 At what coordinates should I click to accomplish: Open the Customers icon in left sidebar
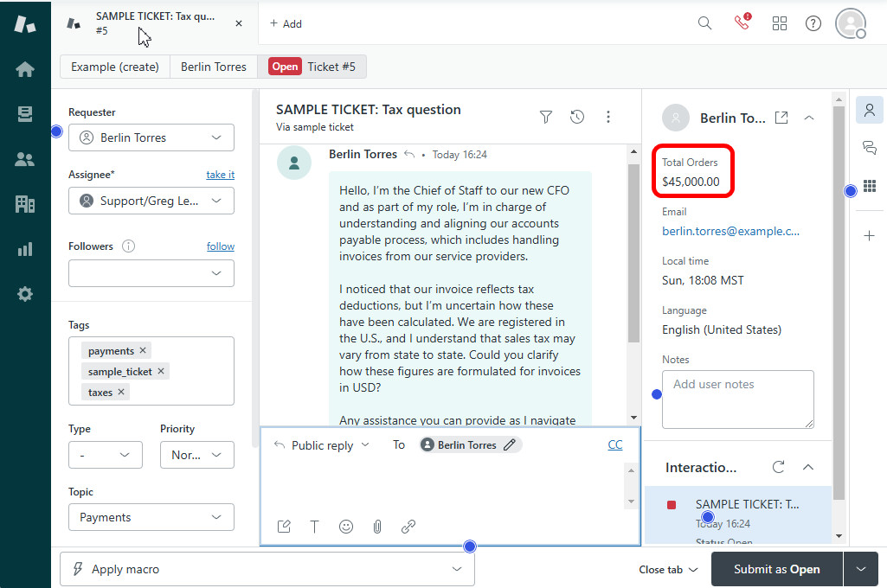[x=25, y=158]
